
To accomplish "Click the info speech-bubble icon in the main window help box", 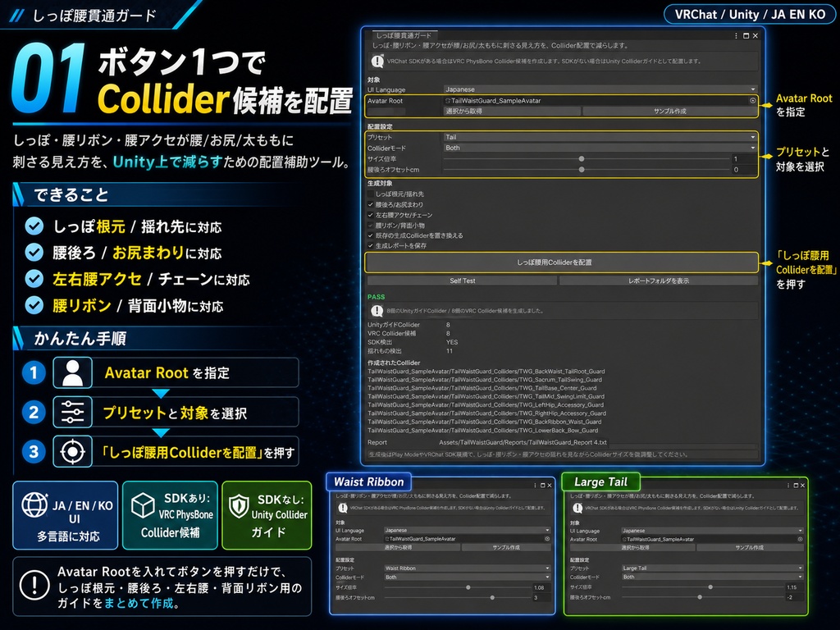I will click(377, 62).
